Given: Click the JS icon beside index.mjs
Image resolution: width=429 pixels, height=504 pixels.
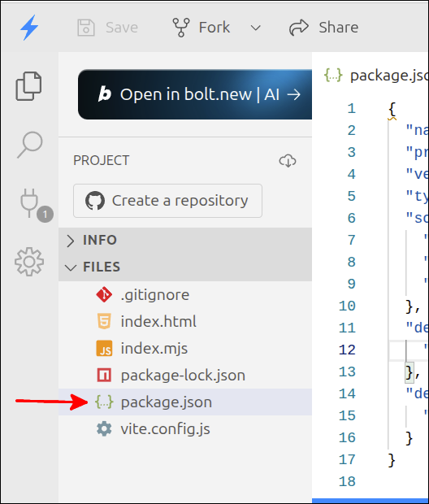Looking at the screenshot, I should 104,349.
